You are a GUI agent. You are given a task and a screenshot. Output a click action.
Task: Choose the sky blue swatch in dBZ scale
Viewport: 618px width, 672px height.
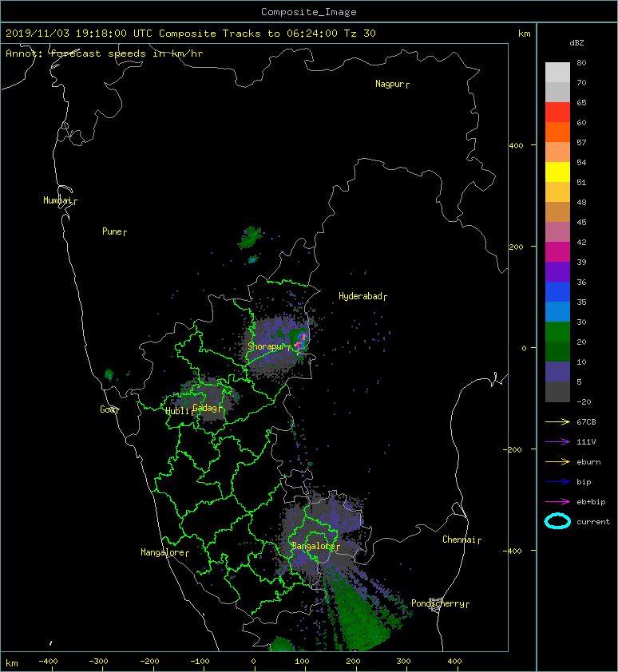pyautogui.click(x=557, y=311)
